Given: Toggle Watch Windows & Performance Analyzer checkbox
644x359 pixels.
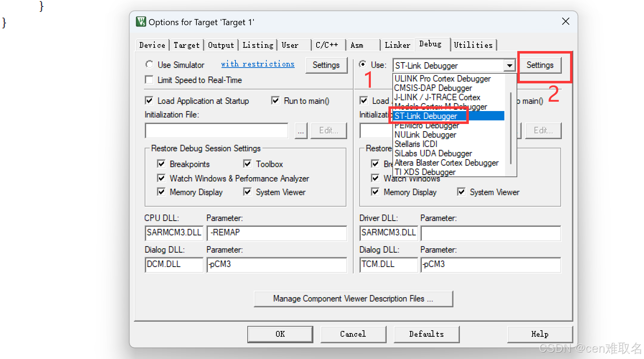Looking at the screenshot, I should (x=161, y=178).
